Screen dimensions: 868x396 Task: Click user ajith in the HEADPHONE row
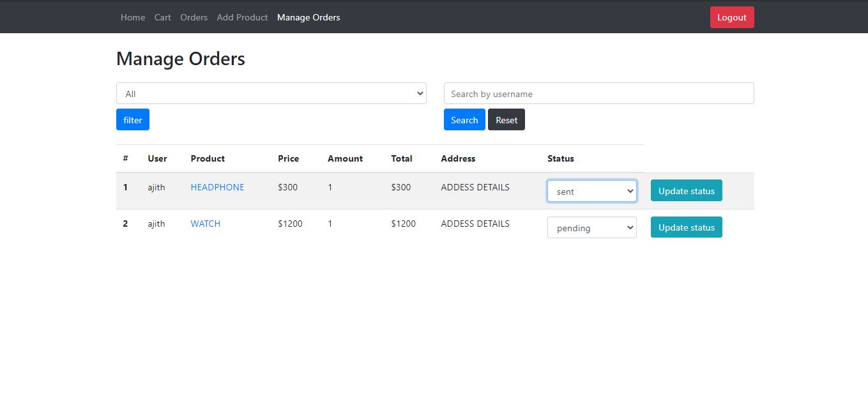[x=156, y=187]
